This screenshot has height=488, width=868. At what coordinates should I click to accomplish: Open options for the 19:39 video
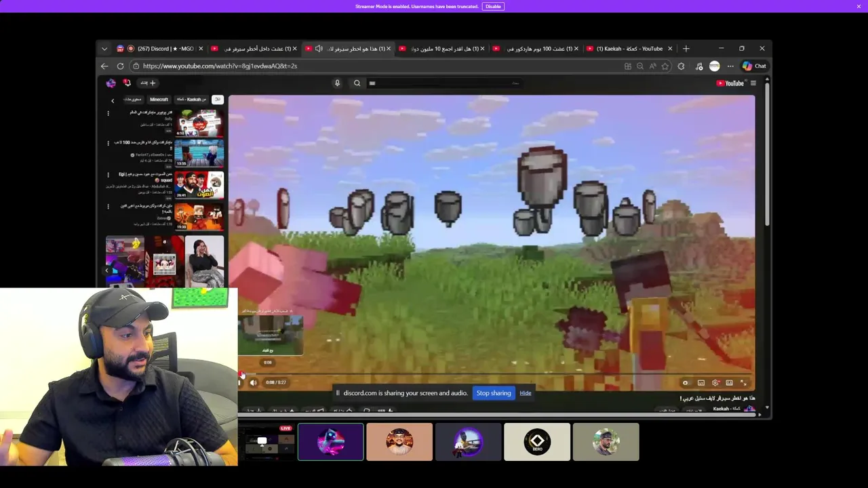(x=108, y=207)
